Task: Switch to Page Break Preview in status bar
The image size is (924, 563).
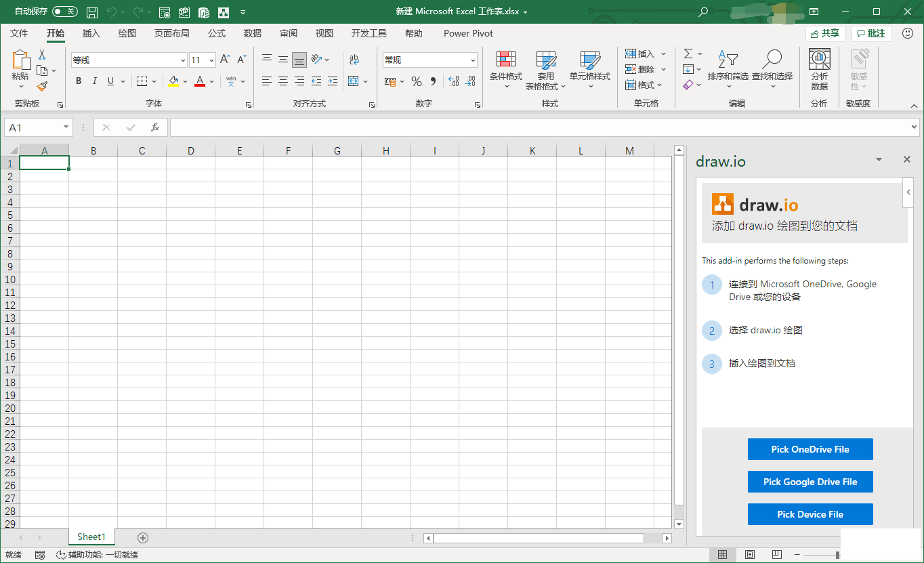Action: point(777,555)
